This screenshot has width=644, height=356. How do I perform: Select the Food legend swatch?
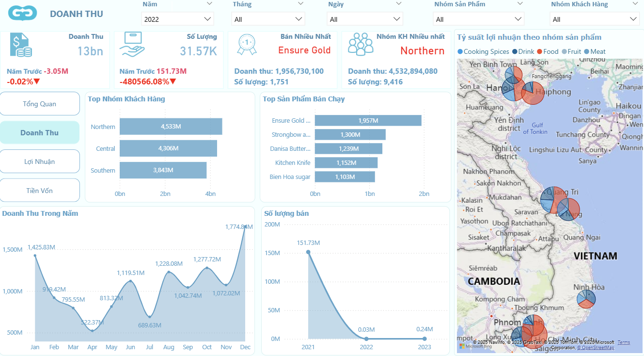(539, 51)
